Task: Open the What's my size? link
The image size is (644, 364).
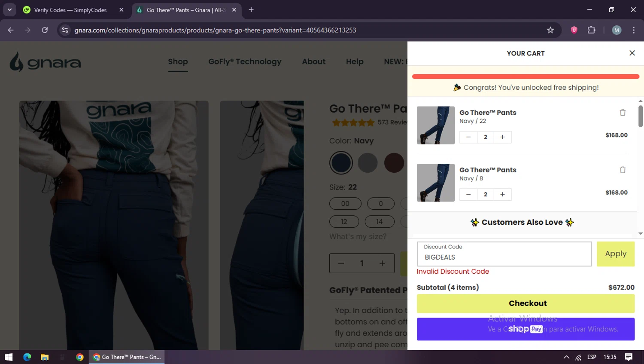Action: pyautogui.click(x=358, y=236)
